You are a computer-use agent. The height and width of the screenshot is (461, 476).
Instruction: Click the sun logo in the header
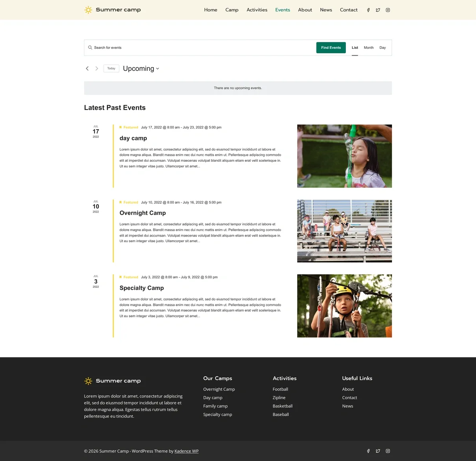click(88, 10)
